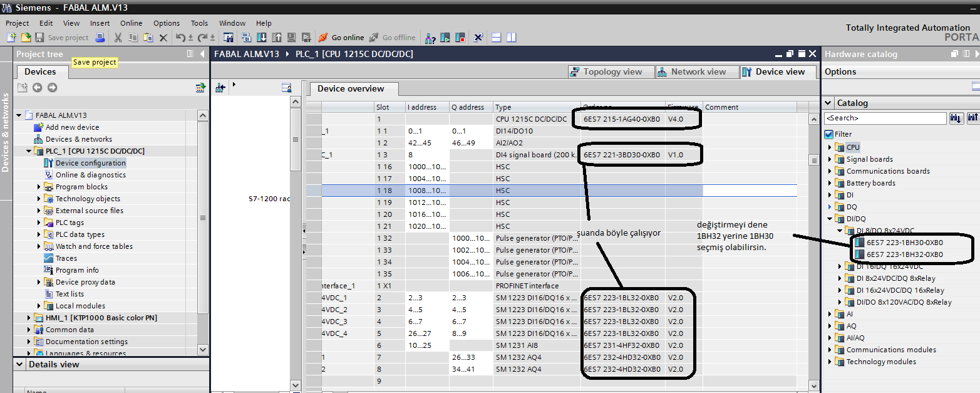This screenshot has height=393, width=980.
Task: Expand the HMI_1 [KTP1000 Basic color PN] node
Action: (28, 318)
